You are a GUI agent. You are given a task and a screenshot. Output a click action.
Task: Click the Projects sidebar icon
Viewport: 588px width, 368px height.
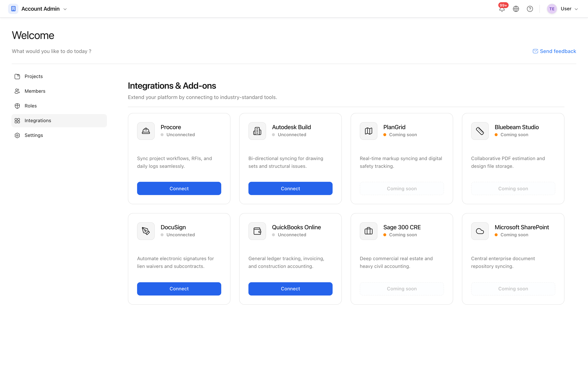[17, 76]
